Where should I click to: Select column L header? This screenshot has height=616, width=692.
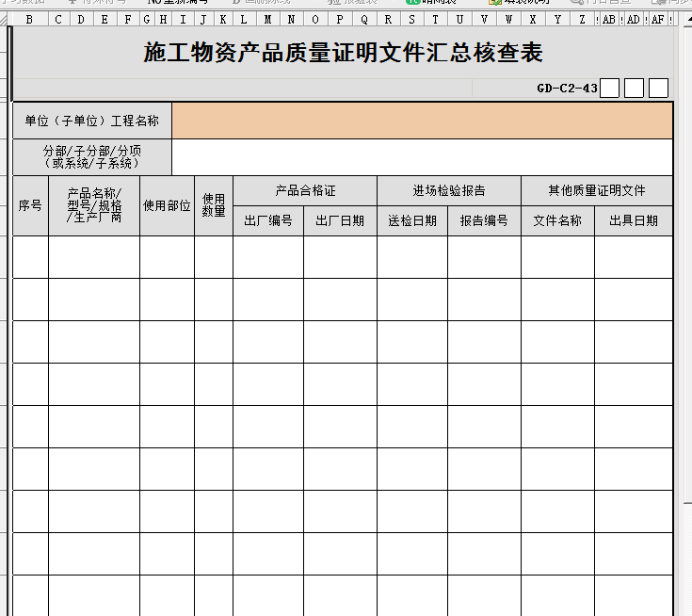tap(244, 19)
